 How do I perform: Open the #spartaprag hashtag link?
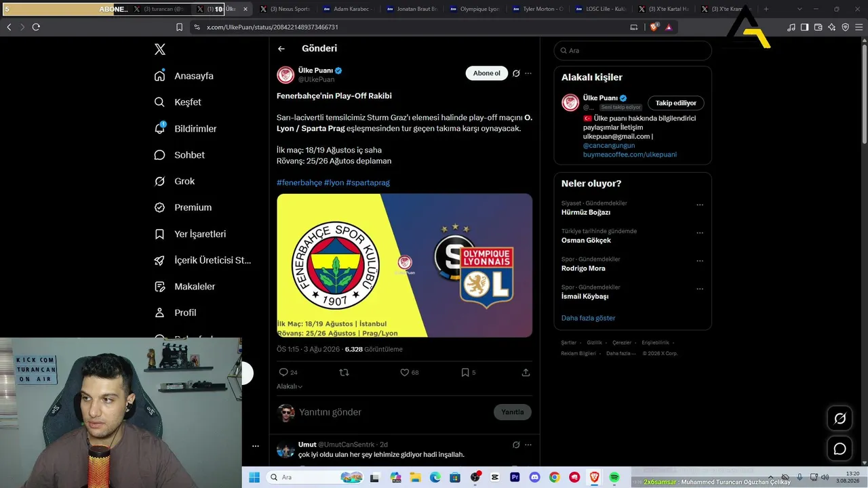pos(368,182)
